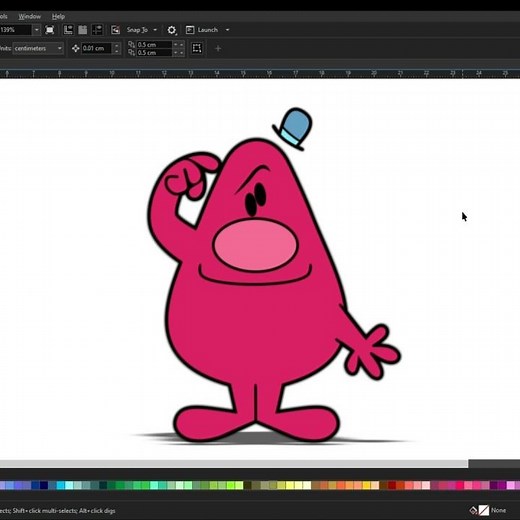Select the dark olive palette swatch
The height and width of the screenshot is (520, 520).
(248, 485)
